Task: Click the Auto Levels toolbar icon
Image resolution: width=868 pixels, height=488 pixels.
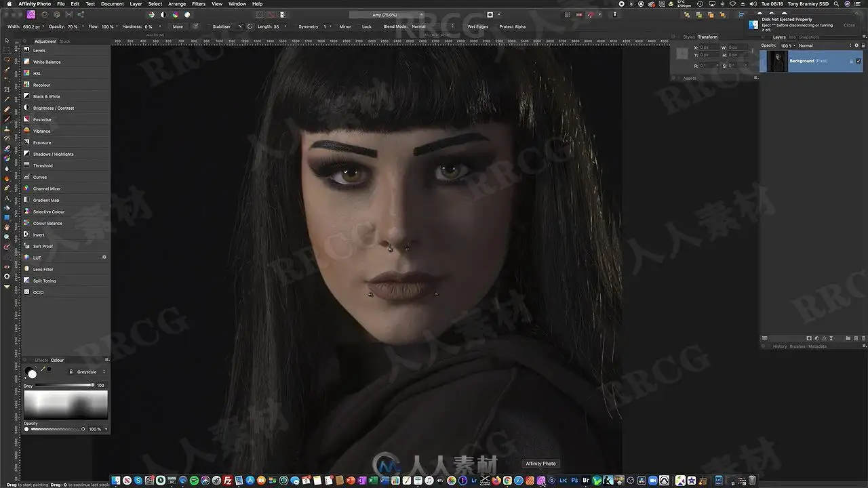Action: [x=151, y=14]
